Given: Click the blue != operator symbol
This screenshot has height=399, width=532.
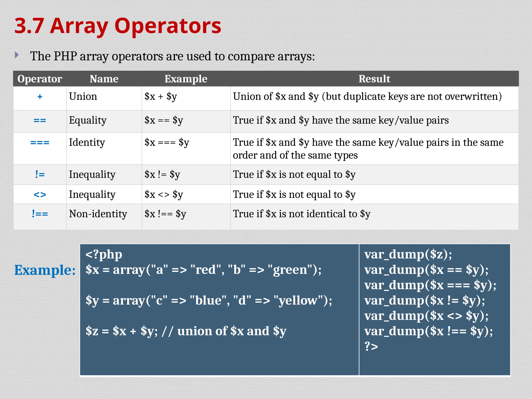Looking at the screenshot, I should click(40, 174).
